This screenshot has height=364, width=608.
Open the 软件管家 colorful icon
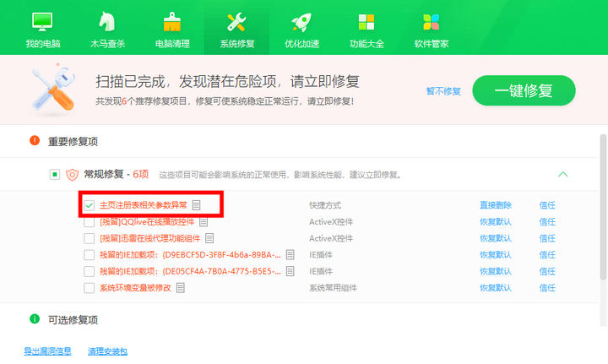(x=432, y=22)
